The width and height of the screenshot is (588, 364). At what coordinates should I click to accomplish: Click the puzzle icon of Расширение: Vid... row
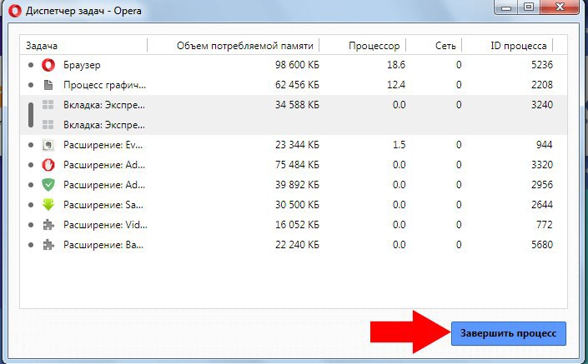48,225
